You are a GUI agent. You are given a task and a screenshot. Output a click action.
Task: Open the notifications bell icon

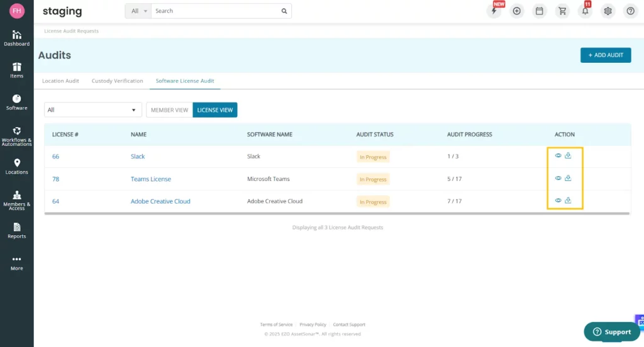[x=585, y=11]
